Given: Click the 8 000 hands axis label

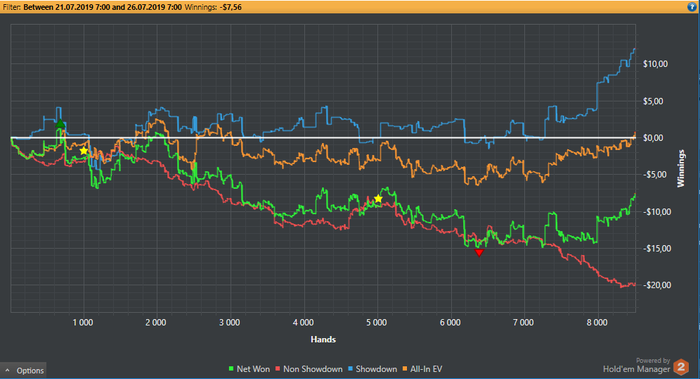Looking at the screenshot, I should tap(597, 323).
